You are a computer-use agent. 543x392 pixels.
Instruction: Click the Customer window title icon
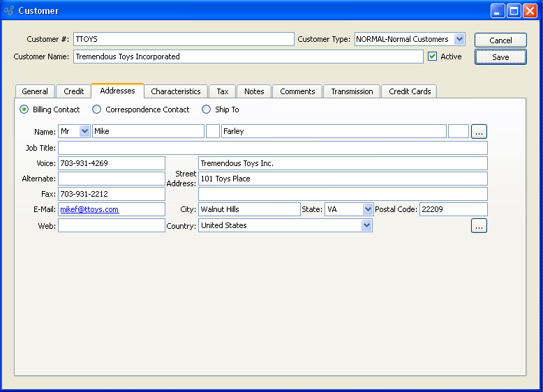[x=9, y=10]
